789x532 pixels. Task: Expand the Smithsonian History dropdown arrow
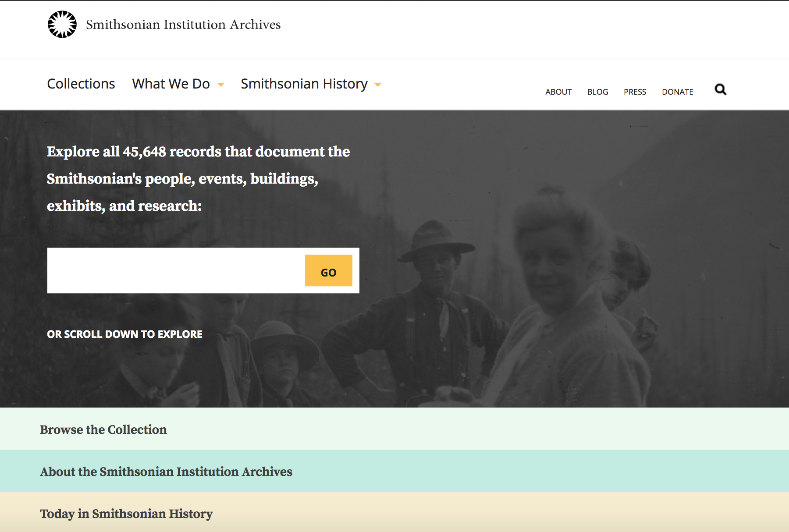pyautogui.click(x=378, y=85)
